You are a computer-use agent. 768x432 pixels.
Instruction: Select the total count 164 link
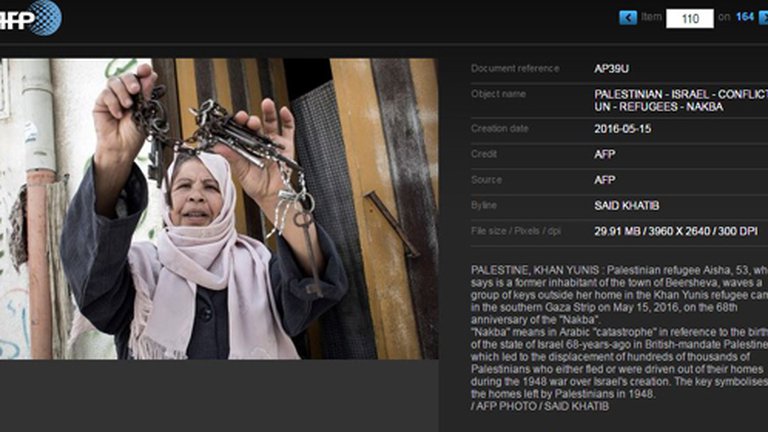(x=745, y=17)
